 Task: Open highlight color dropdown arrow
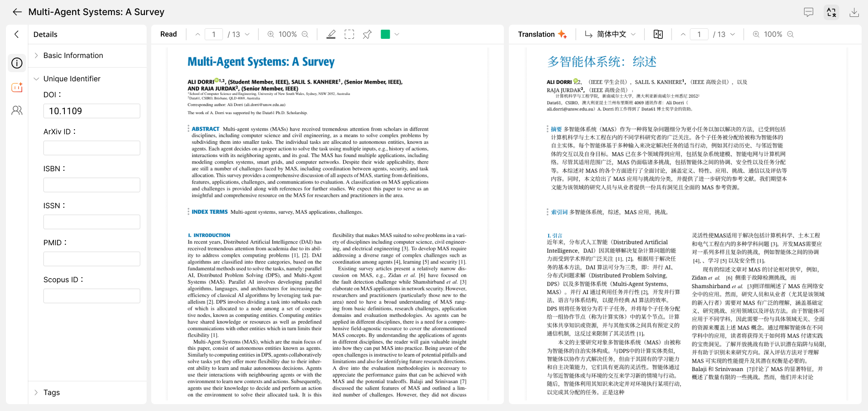397,34
